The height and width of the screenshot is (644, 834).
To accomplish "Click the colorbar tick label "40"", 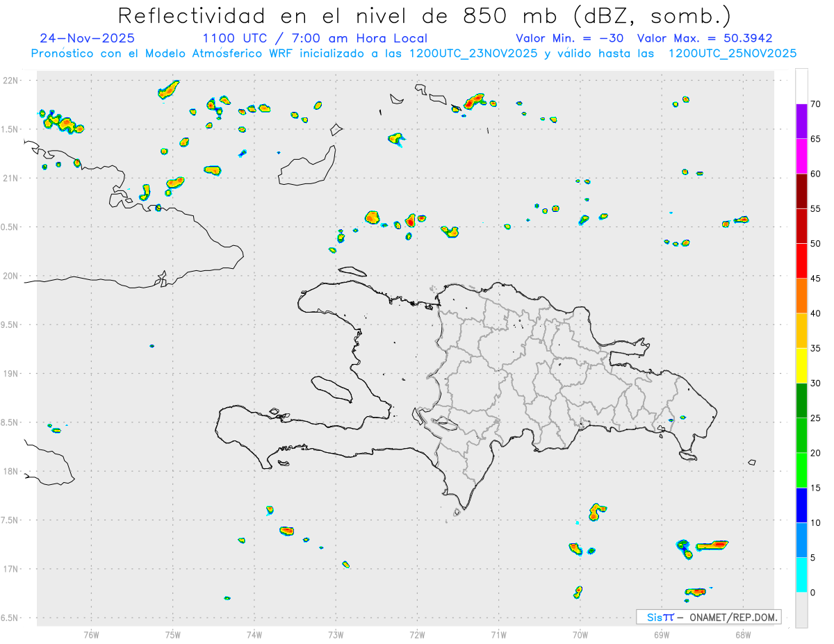I will pos(816,313).
